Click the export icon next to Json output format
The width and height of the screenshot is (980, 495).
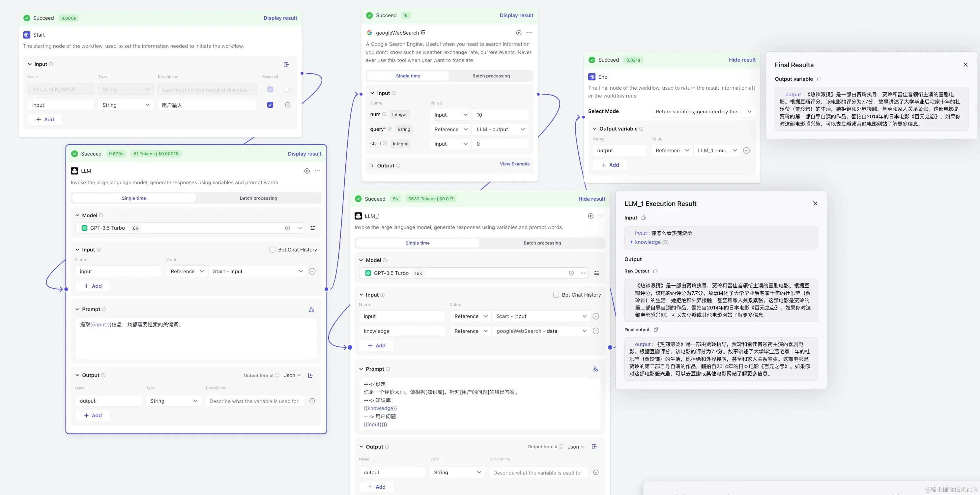coord(311,375)
